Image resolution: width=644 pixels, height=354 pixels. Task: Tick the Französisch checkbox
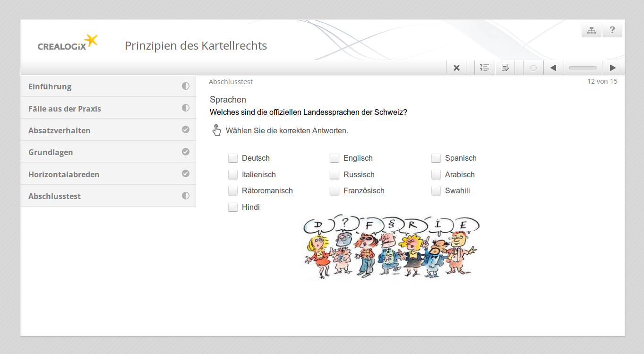point(335,190)
